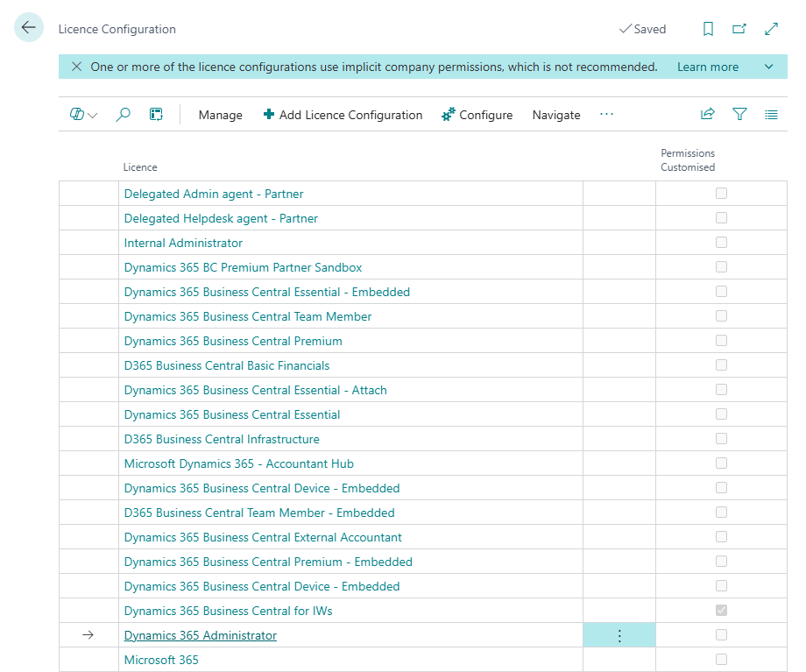Image resolution: width=806 pixels, height=672 pixels.
Task: Click the search magnifier icon
Action: point(124,114)
